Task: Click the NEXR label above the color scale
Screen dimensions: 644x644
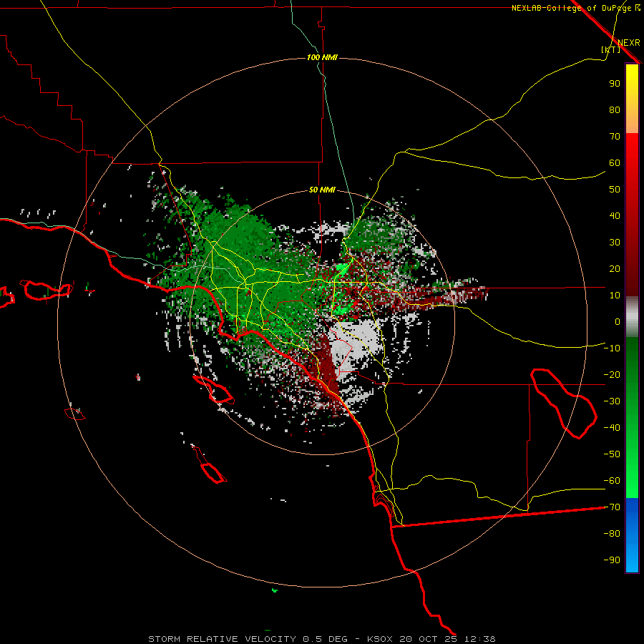Action: click(x=628, y=43)
